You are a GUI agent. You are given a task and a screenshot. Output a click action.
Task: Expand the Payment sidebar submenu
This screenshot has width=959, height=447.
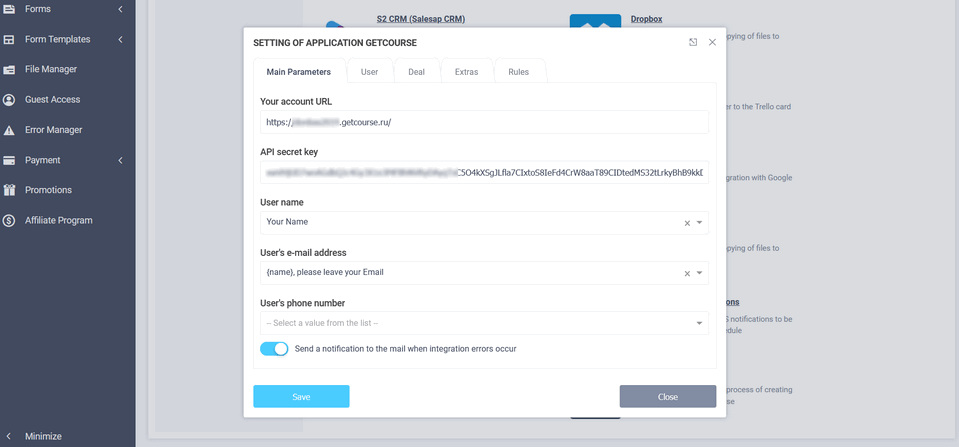click(120, 160)
